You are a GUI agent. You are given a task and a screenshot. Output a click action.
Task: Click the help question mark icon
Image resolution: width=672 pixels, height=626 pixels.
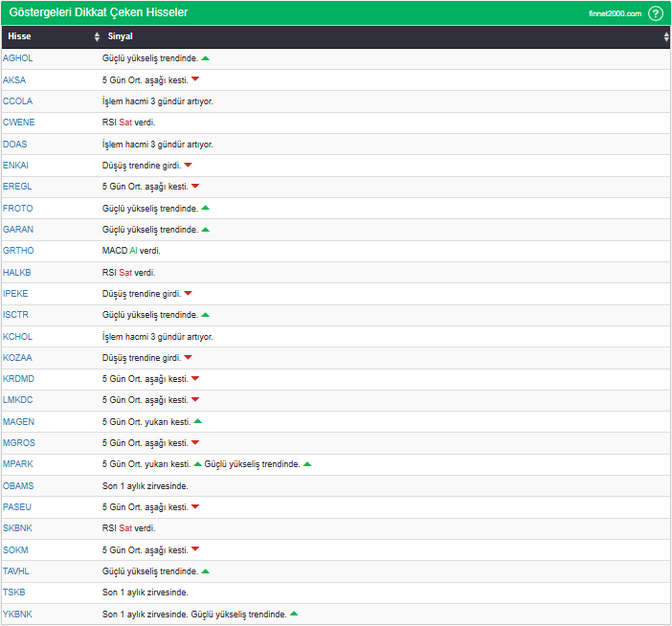point(655,13)
